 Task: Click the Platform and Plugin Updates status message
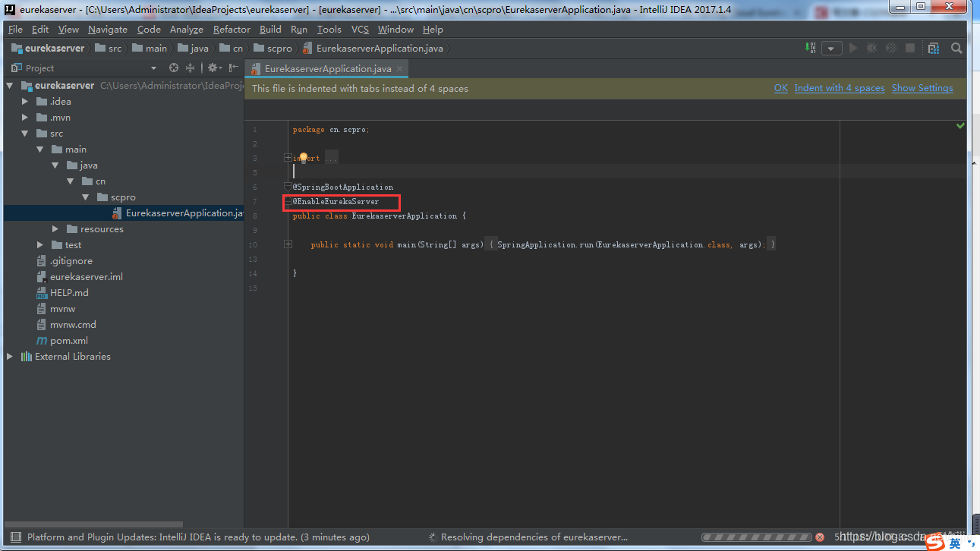tap(198, 537)
